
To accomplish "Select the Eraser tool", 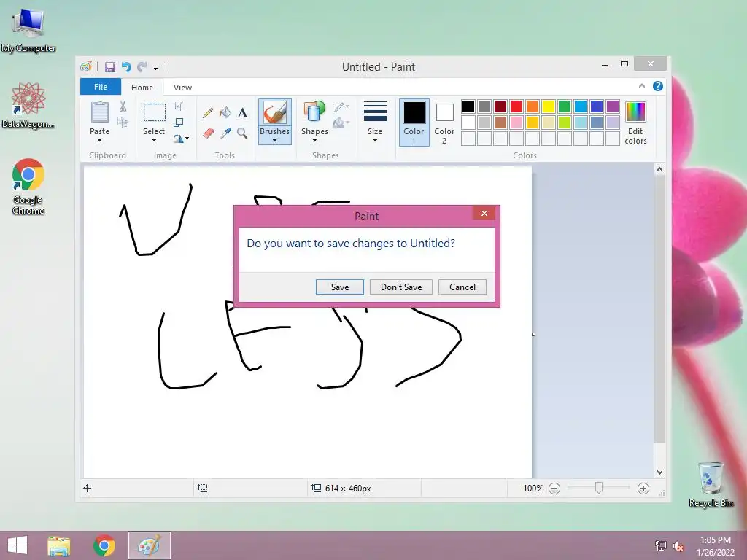I will tap(208, 133).
